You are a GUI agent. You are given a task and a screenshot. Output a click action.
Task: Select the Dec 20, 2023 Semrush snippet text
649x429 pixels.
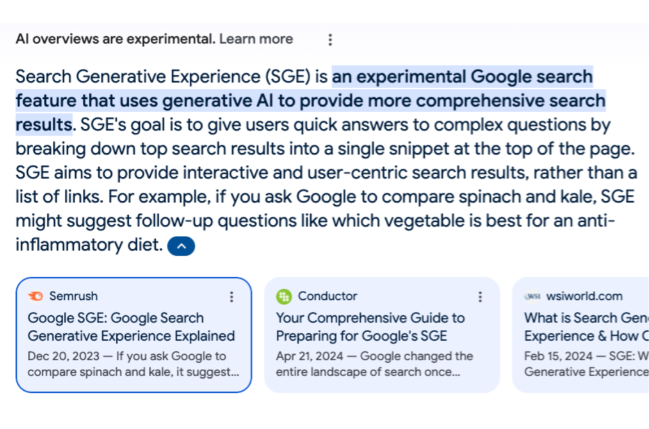[x=133, y=364]
